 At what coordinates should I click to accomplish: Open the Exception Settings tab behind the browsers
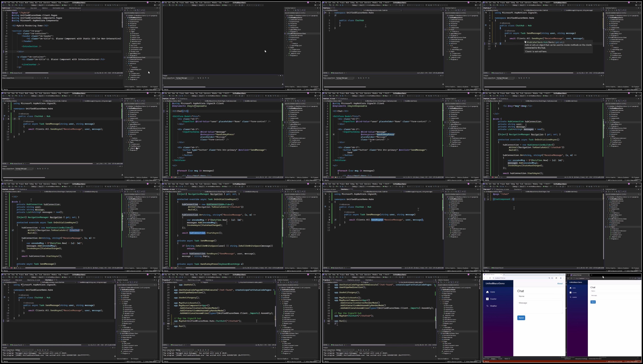pyautogui.click(x=581, y=359)
